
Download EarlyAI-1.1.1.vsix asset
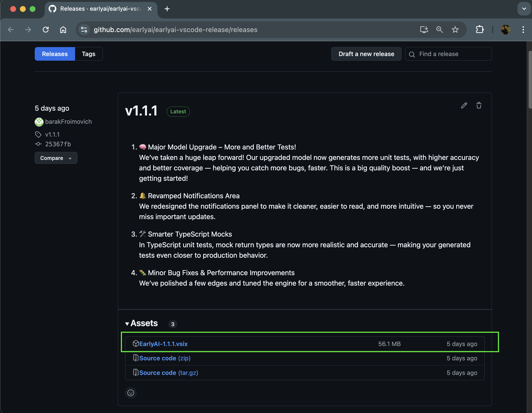pyautogui.click(x=163, y=344)
